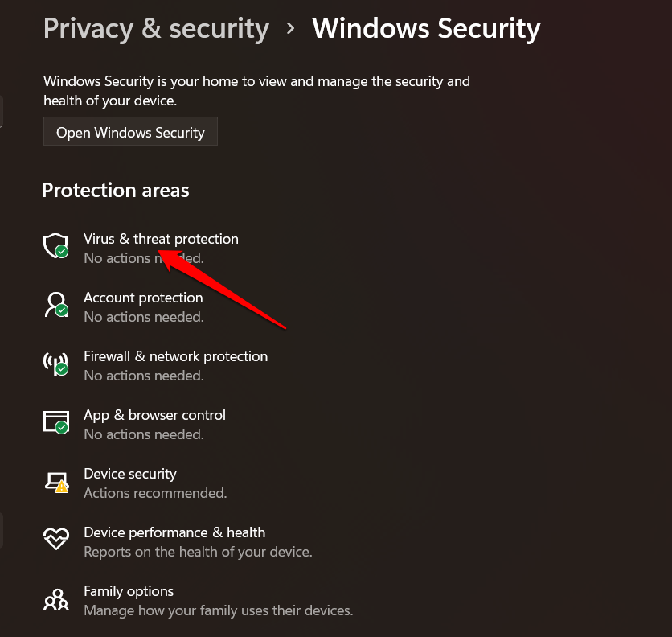Click the Windows Security page title

[425, 28]
